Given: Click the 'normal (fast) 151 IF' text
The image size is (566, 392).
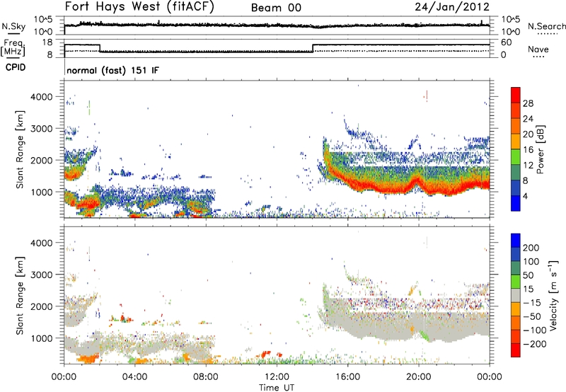Looking at the screenshot, I should click(x=112, y=70).
